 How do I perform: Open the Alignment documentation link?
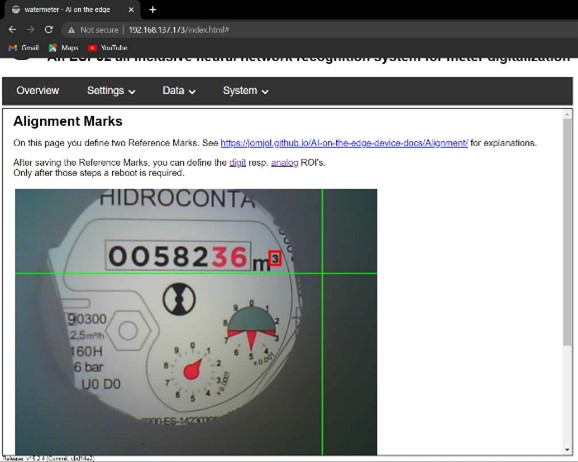(344, 143)
